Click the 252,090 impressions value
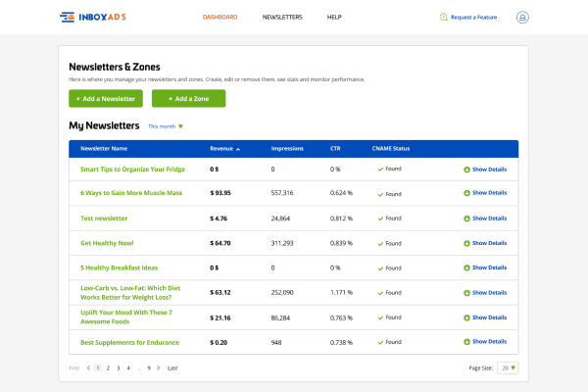The image size is (588, 392). (x=282, y=293)
